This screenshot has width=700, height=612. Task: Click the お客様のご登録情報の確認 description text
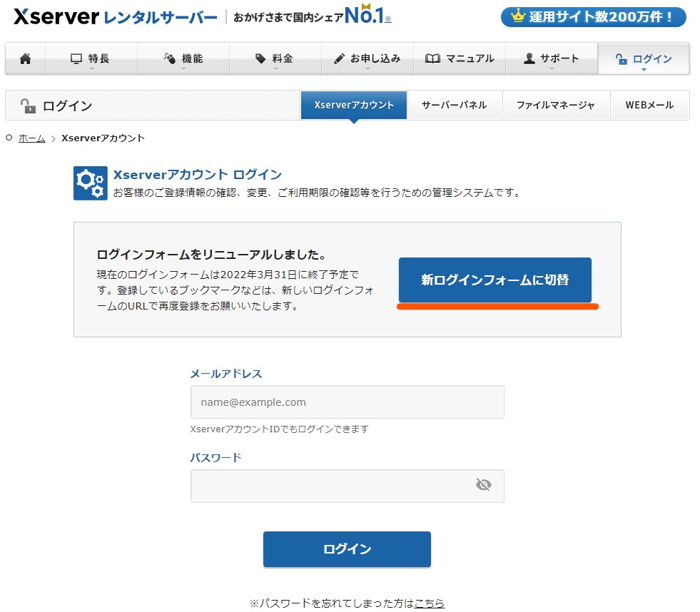pos(317,193)
